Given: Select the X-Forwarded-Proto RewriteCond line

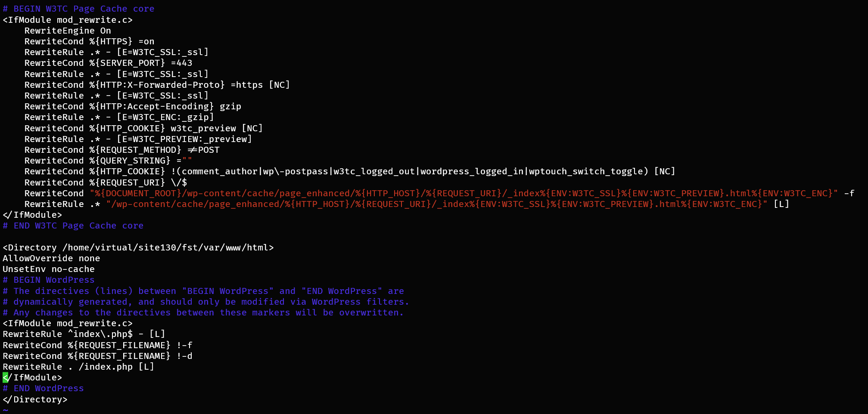Looking at the screenshot, I should (157, 85).
